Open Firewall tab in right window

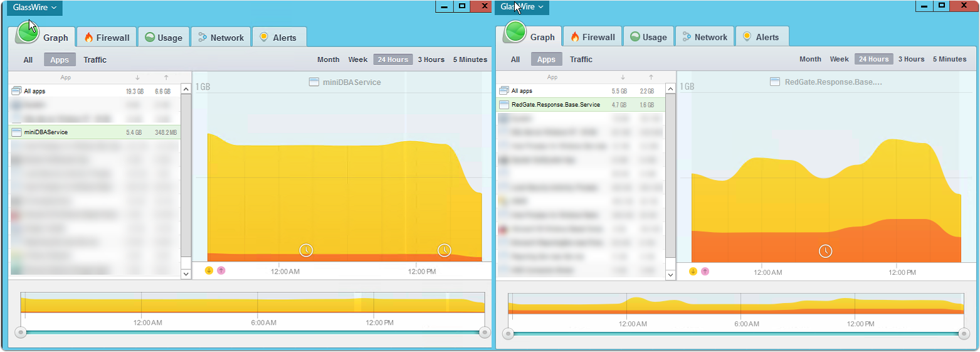[593, 37]
